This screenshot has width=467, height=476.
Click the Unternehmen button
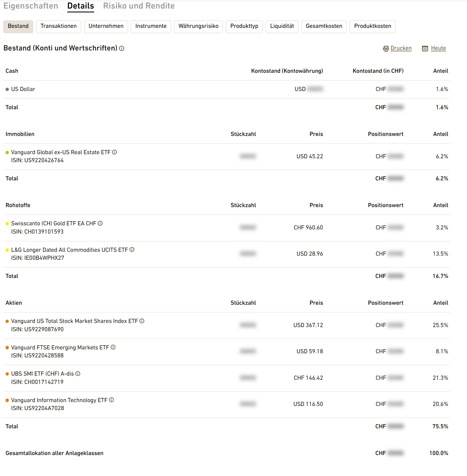(x=106, y=26)
